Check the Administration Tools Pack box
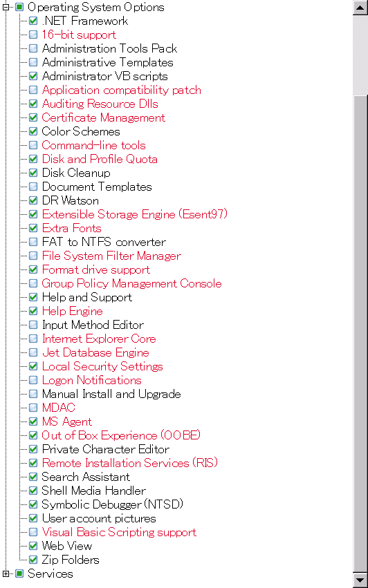Image resolution: width=368 pixels, height=588 pixels. [x=33, y=48]
